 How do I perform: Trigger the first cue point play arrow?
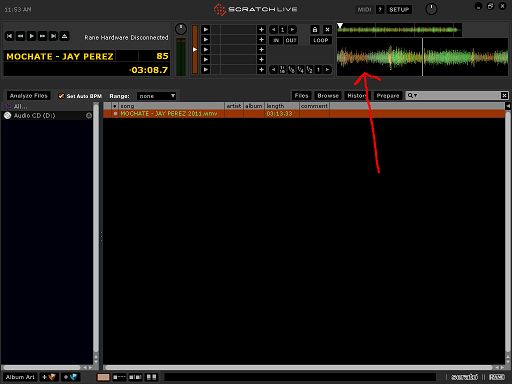(x=206, y=30)
